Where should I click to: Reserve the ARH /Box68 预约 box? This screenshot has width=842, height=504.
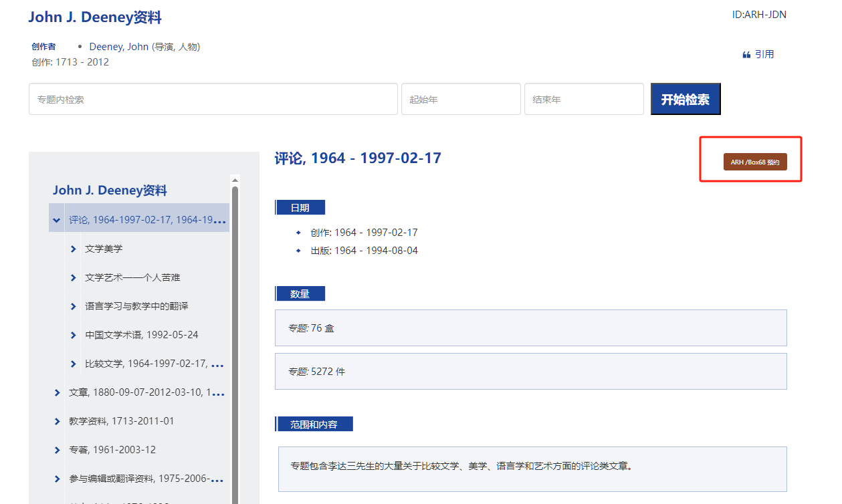click(x=755, y=162)
